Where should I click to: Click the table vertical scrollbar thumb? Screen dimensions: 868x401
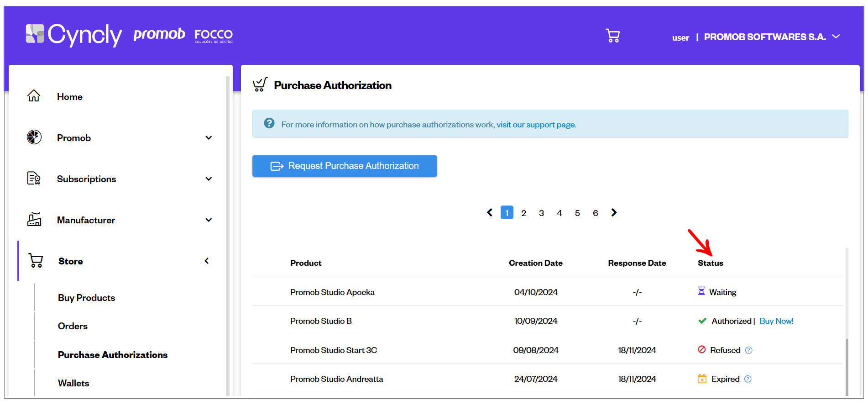[847, 367]
